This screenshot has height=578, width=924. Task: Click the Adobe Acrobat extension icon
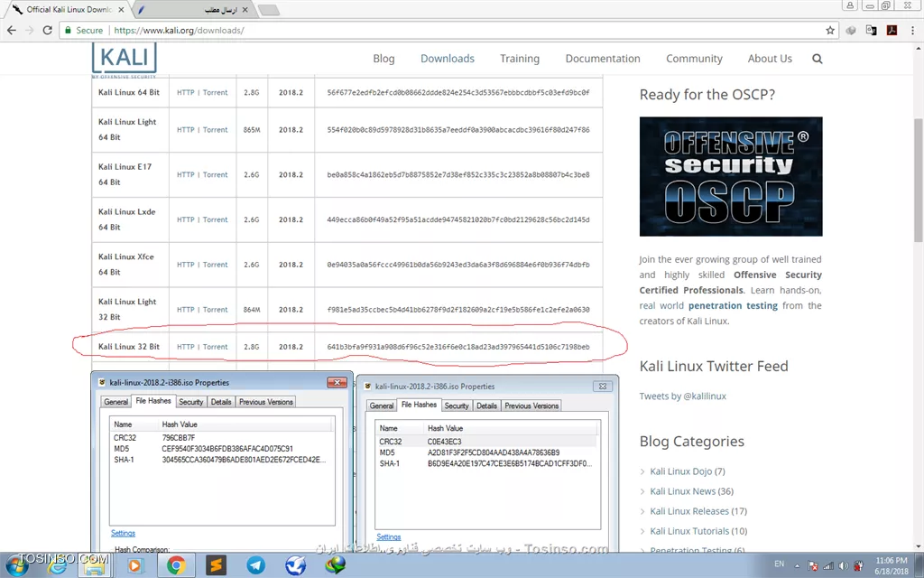pyautogui.click(x=892, y=30)
